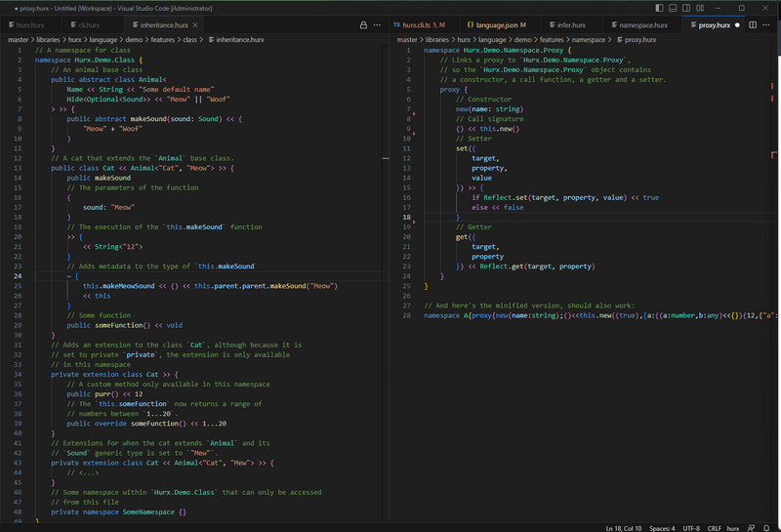Switch to the infer.hurx tab

[x=571, y=25]
